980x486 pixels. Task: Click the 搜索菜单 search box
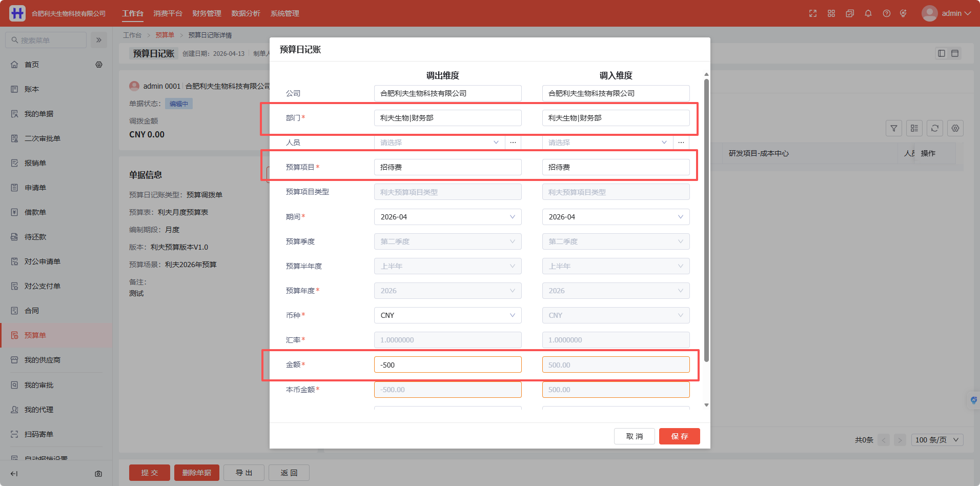click(46, 40)
